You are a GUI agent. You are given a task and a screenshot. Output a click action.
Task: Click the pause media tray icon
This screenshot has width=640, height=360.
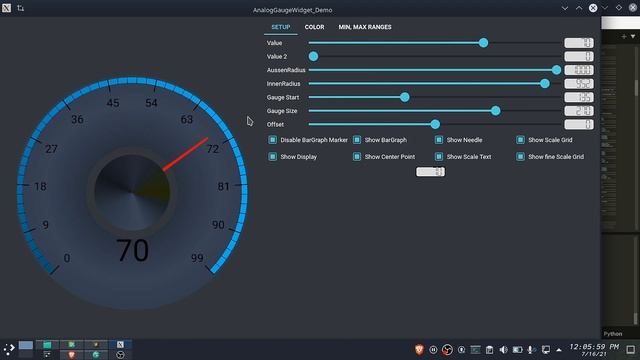433,350
